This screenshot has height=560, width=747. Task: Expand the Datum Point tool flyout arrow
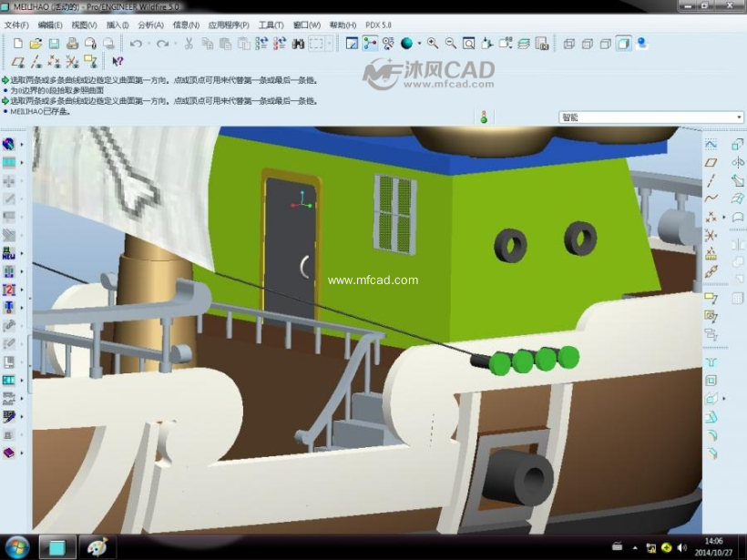724,217
